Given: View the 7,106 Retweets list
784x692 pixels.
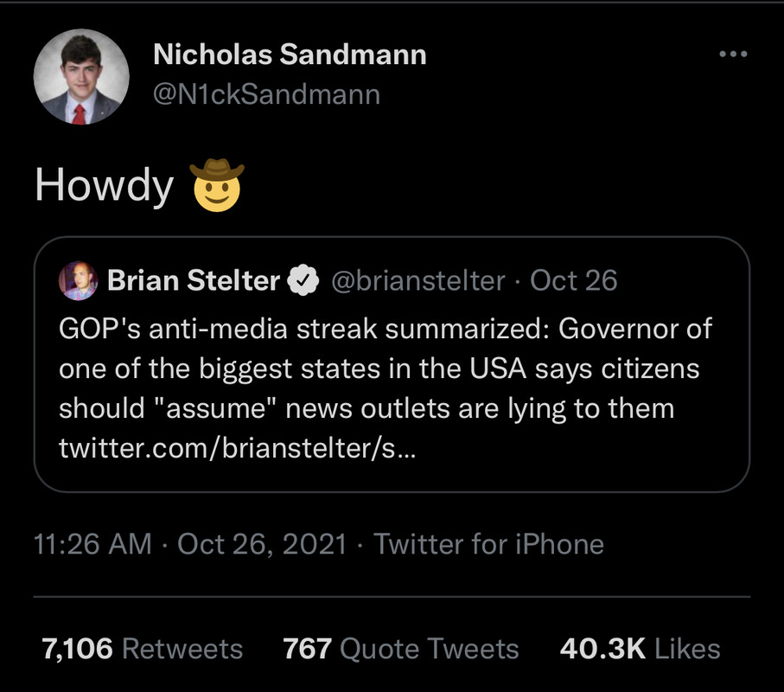Looking at the screenshot, I should tap(143, 649).
